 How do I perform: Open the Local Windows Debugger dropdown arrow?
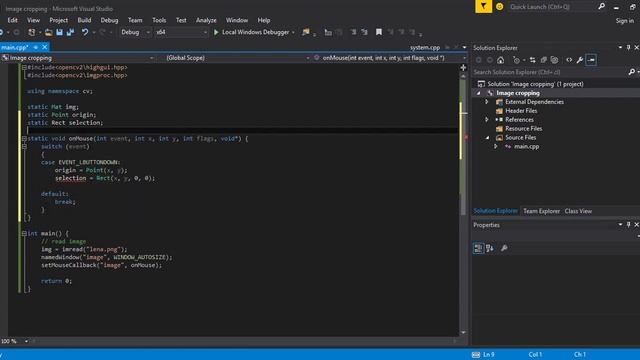point(293,33)
